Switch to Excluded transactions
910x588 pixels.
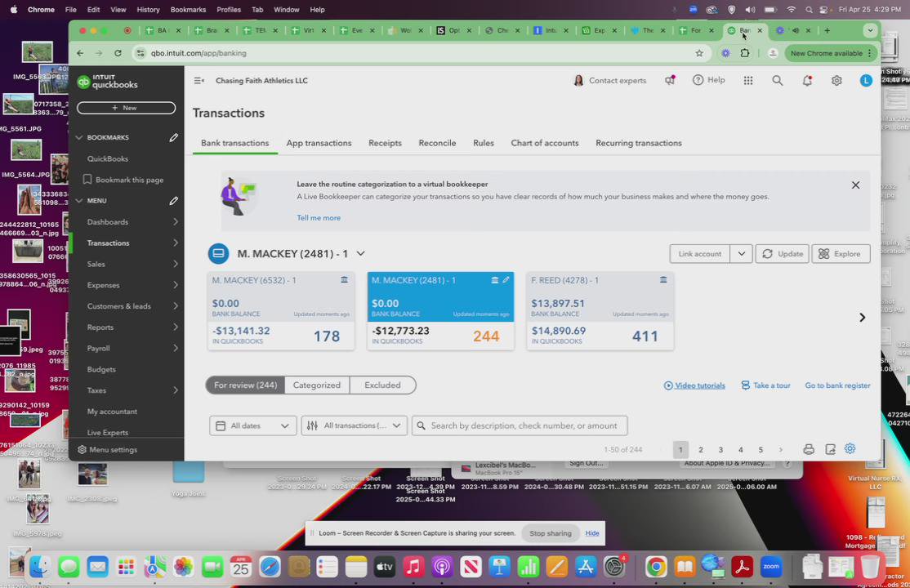pyautogui.click(x=382, y=385)
